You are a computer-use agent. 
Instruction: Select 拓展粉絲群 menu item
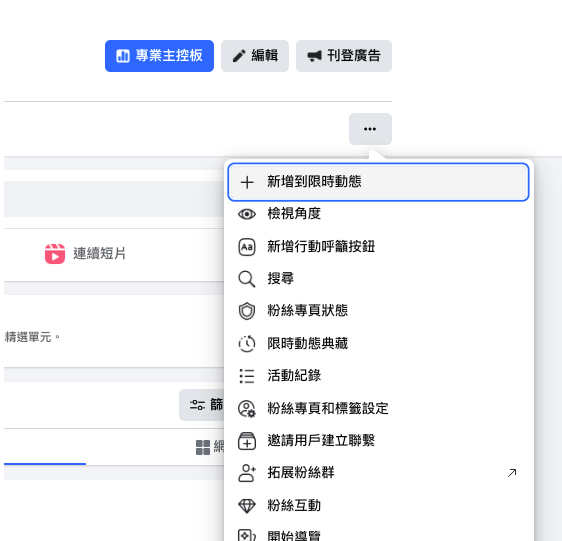378,473
